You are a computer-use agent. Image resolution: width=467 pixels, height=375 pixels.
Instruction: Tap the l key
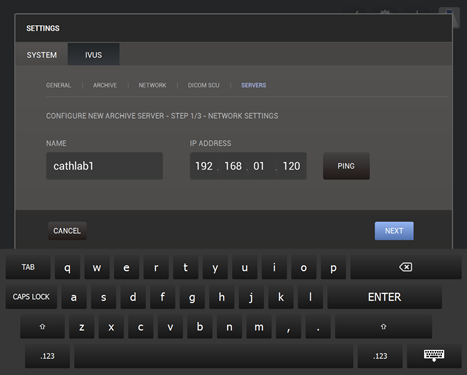310,297
